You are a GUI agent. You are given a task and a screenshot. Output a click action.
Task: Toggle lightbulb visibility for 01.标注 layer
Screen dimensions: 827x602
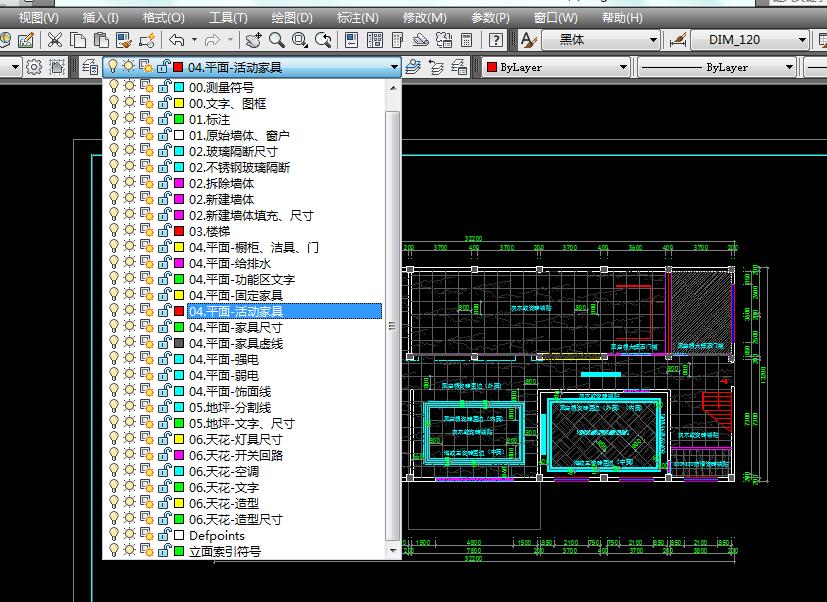[x=113, y=120]
